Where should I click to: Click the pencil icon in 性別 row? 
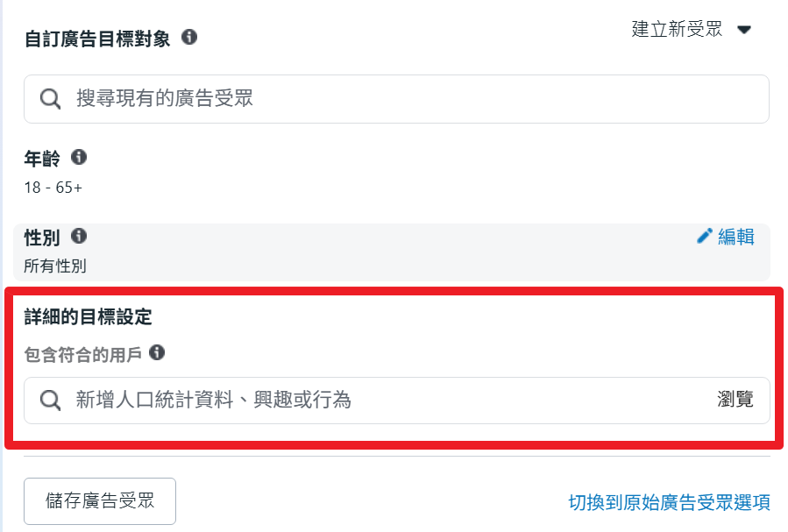click(704, 236)
